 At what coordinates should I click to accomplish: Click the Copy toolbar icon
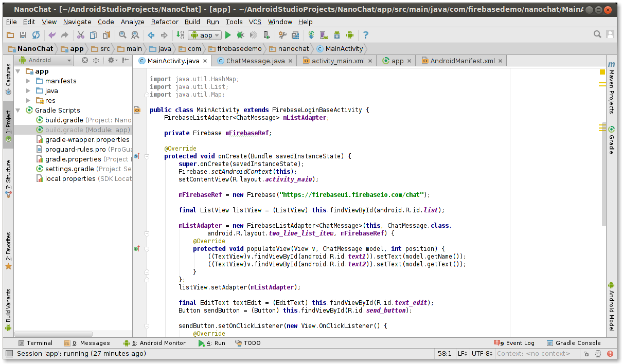(x=93, y=35)
